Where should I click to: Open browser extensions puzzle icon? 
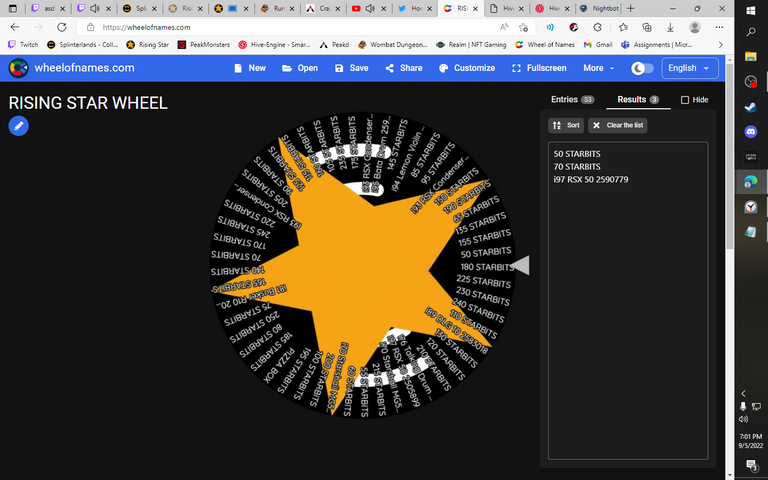tap(597, 27)
